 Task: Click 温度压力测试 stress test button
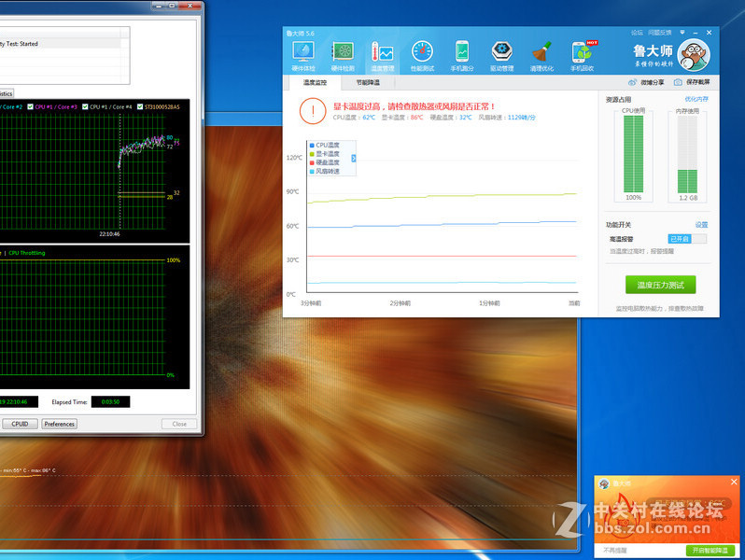point(660,285)
